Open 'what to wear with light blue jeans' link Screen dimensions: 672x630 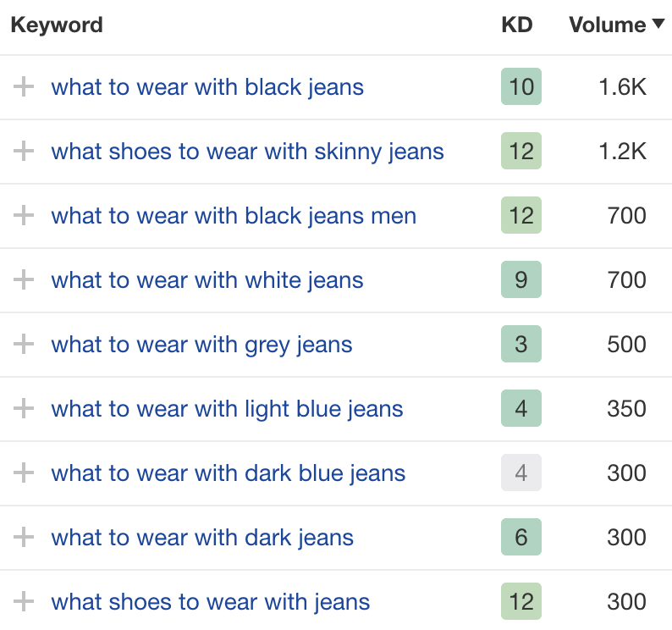click(x=227, y=410)
